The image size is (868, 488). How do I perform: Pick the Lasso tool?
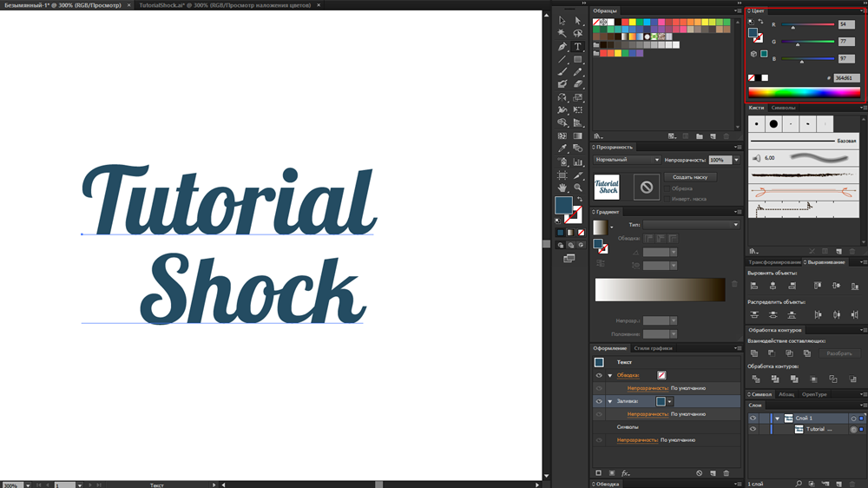(577, 33)
